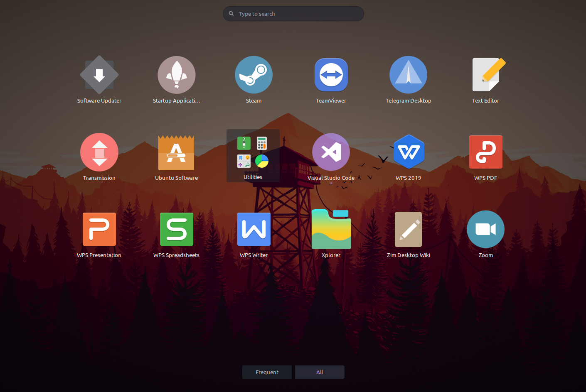Open the Software Updater app icon
Viewport: 586px width, 392px height.
(99, 75)
